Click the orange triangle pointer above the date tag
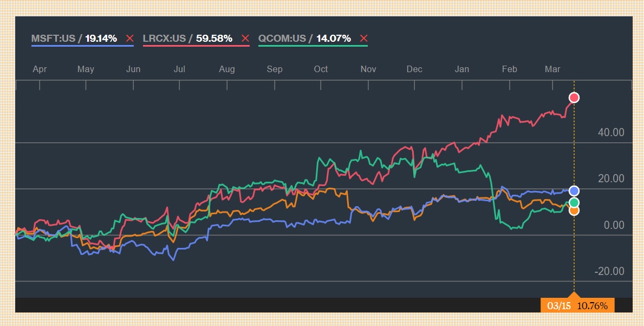The image size is (644, 326). coord(574,295)
